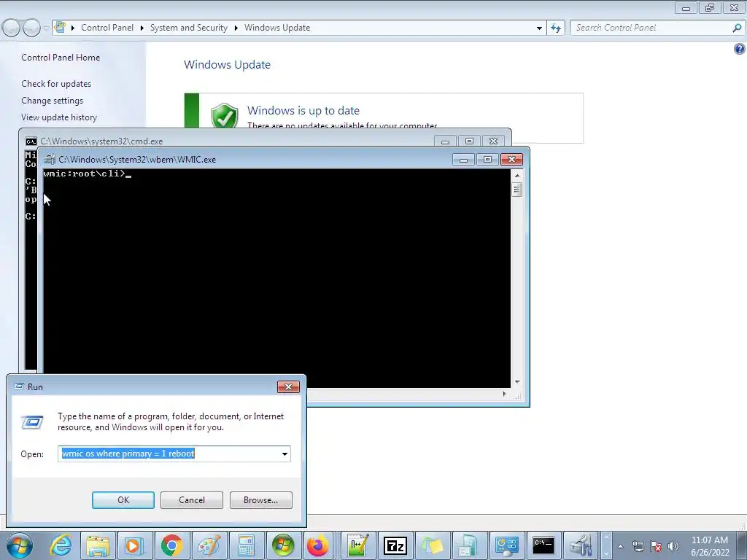Open the Run dialog Open combo dropdown

[x=285, y=454]
